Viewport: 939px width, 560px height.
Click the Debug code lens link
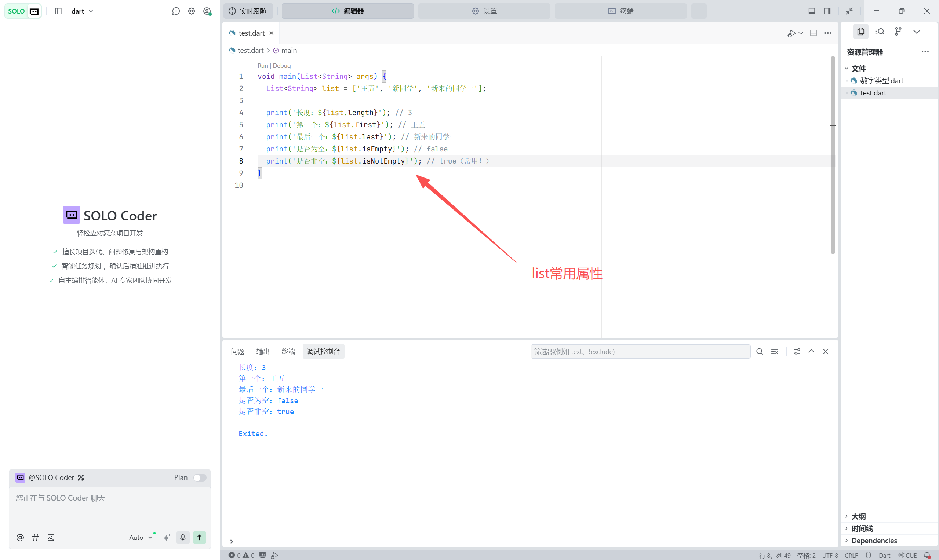[282, 66]
